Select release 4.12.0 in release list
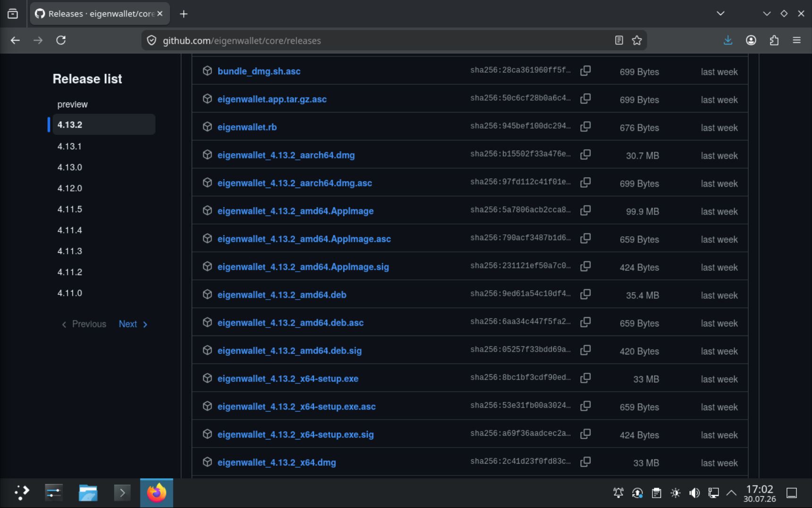Screen dimensions: 812x508 69,188
